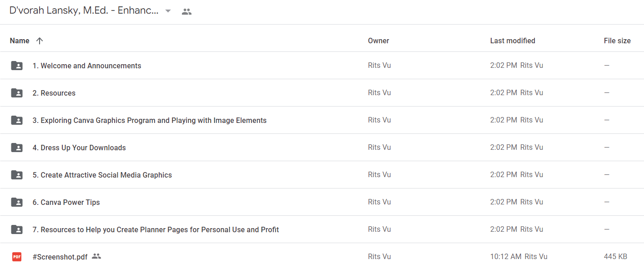This screenshot has width=644, height=270.
Task: Sort files by the Name column header
Action: pyautogui.click(x=20, y=41)
